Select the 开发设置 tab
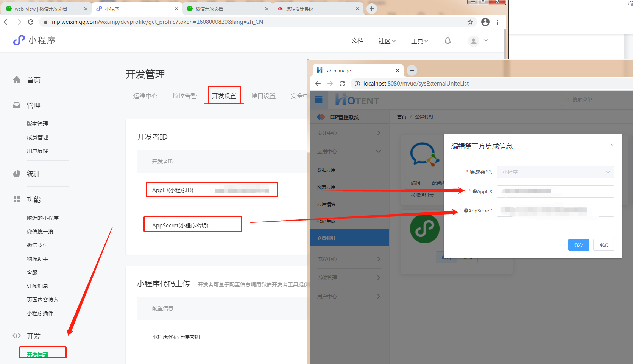Screen dimensions: 633x364 pyautogui.click(x=224, y=96)
